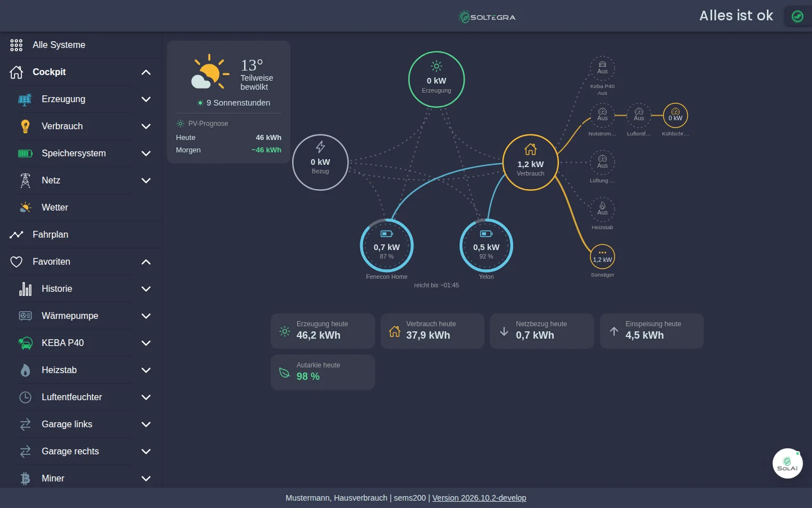Click the Kühlschrank 0 kW node

(x=676, y=116)
